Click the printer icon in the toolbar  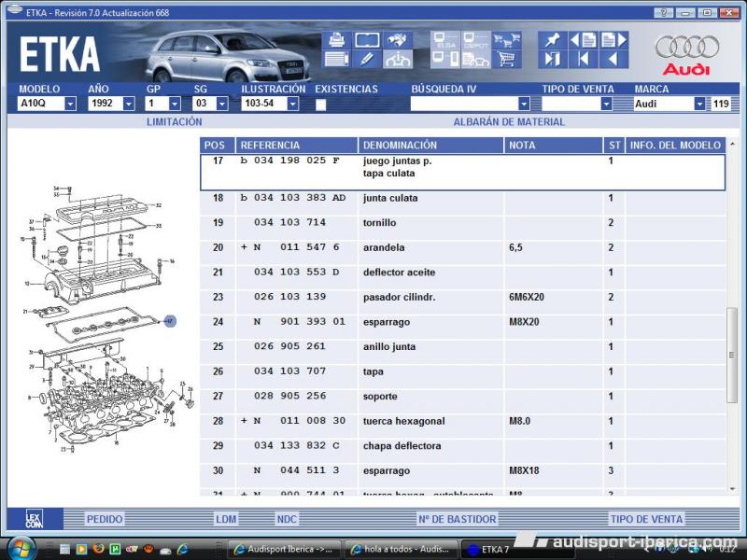coord(337,40)
